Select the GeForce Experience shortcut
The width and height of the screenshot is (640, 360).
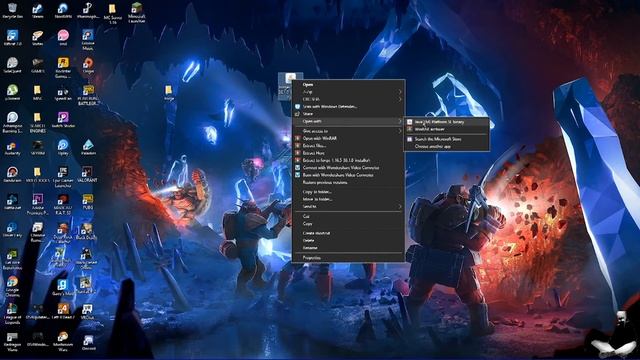click(12, 260)
